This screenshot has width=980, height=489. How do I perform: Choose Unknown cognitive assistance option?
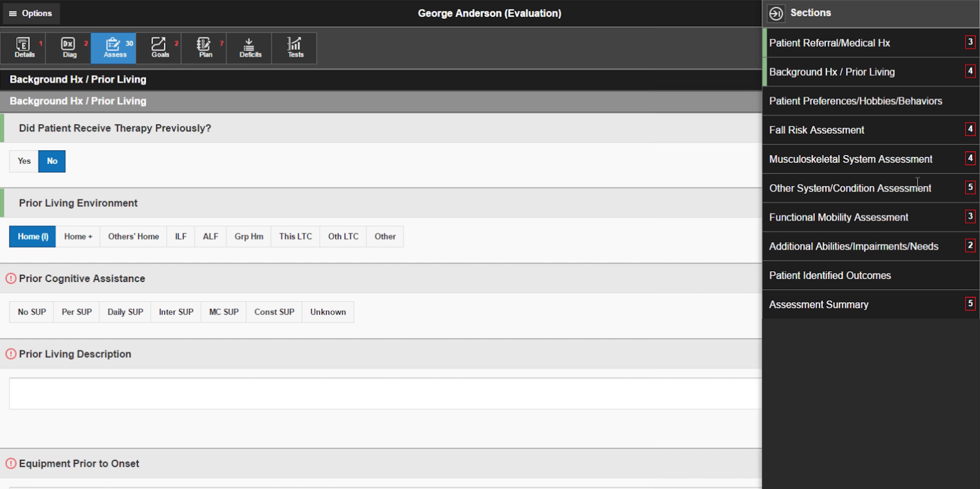(328, 312)
